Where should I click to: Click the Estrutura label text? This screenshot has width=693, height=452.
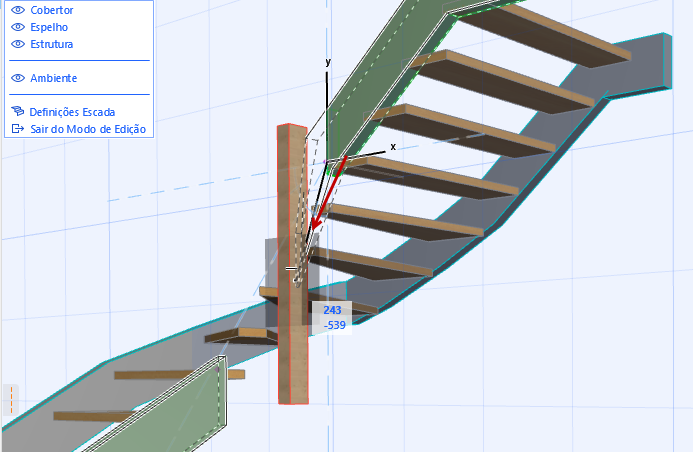tap(52, 44)
